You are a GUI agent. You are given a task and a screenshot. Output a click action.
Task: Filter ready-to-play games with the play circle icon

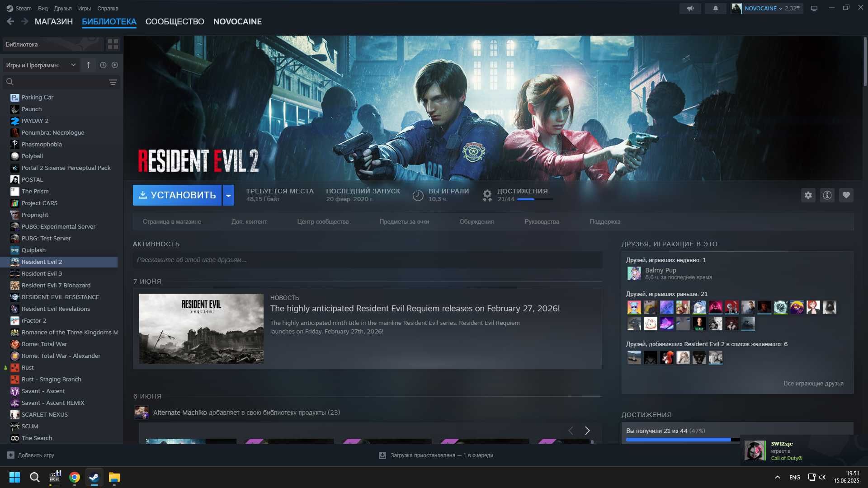click(115, 65)
